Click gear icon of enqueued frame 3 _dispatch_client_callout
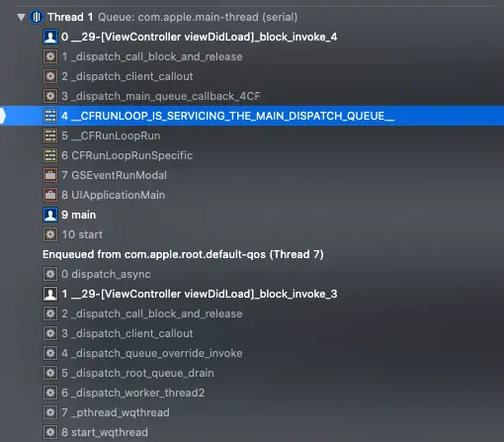This screenshot has height=442, width=504. (x=50, y=333)
